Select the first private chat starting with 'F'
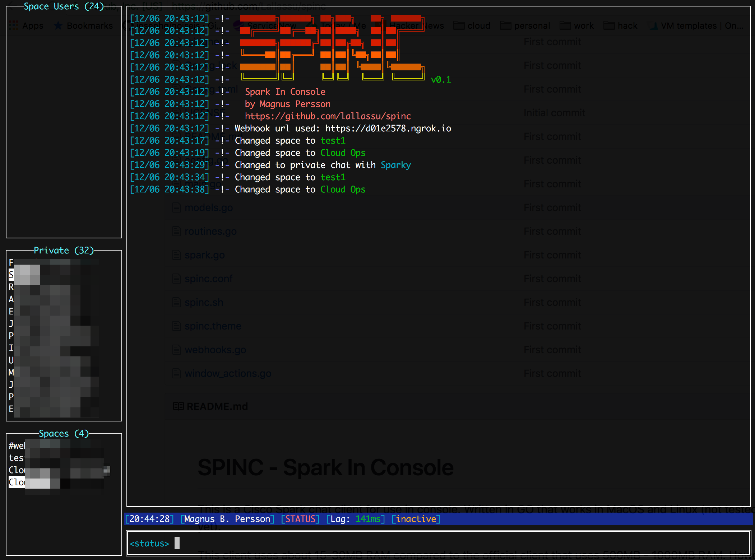This screenshot has height=560, width=755. tap(11, 262)
